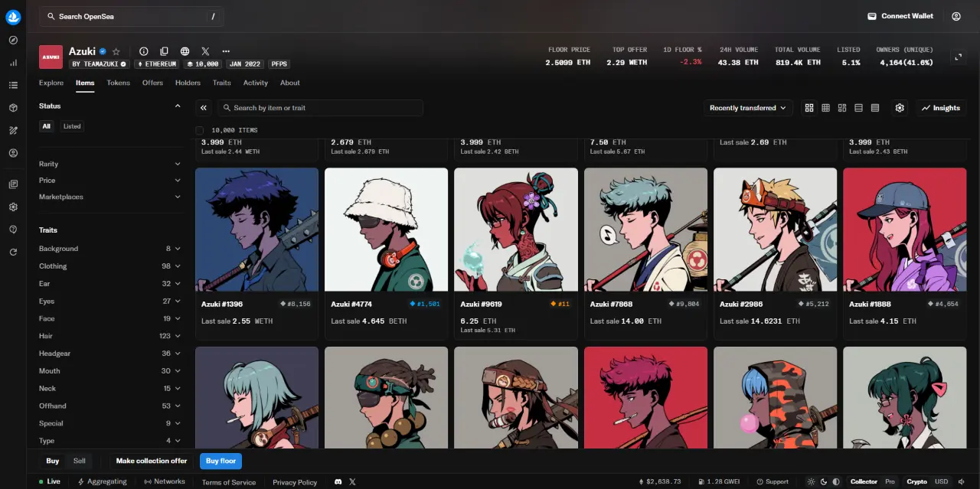Open the Azuki X profile icon
This screenshot has height=489, width=980.
click(x=205, y=51)
